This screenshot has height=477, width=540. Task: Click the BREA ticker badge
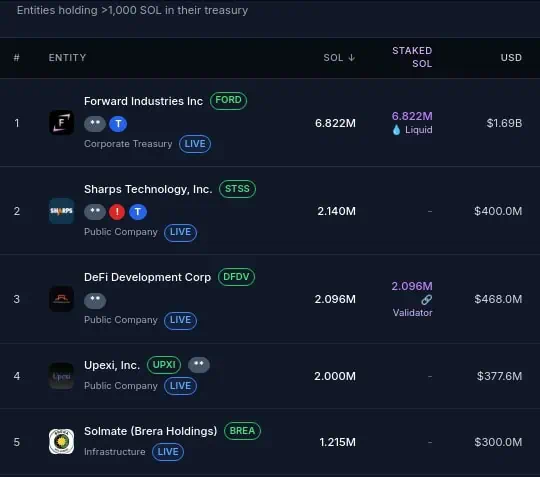tap(242, 431)
